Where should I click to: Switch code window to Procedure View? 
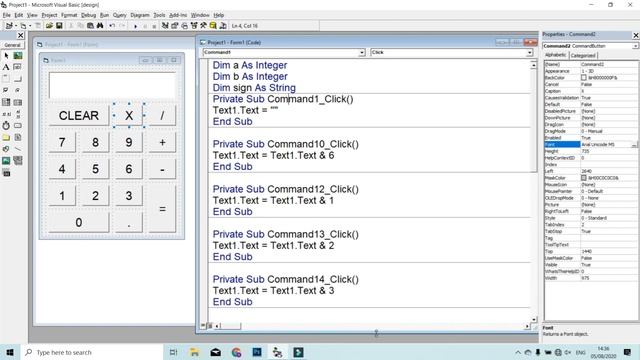pos(203,326)
